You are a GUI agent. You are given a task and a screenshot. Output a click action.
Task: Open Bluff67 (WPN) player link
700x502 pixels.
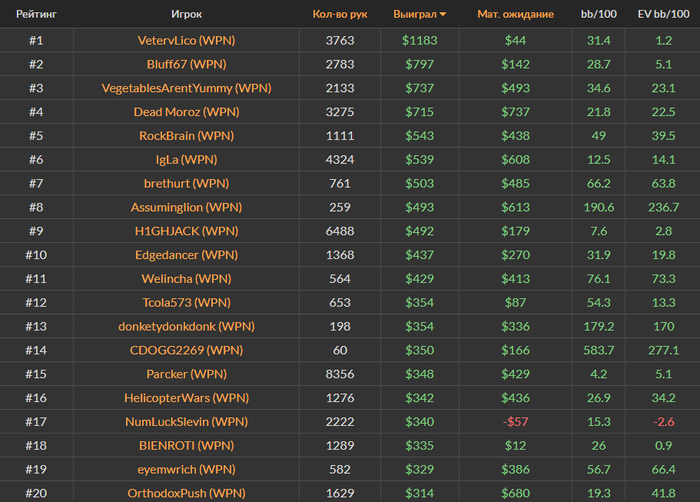pos(186,64)
